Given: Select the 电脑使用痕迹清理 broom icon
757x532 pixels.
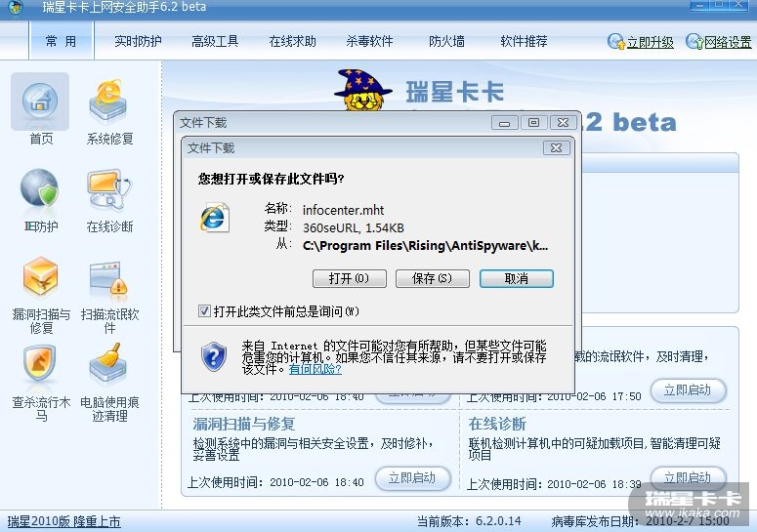Looking at the screenshot, I should click(x=108, y=363).
